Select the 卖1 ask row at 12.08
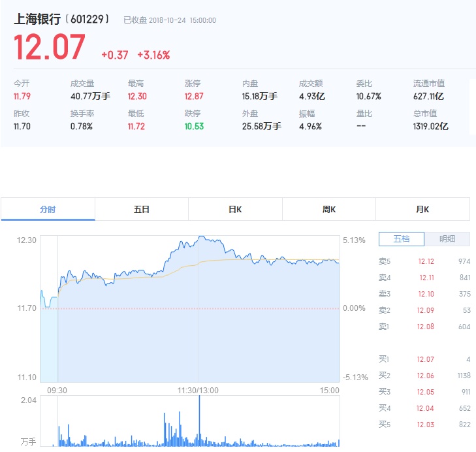 pyautogui.click(x=424, y=327)
